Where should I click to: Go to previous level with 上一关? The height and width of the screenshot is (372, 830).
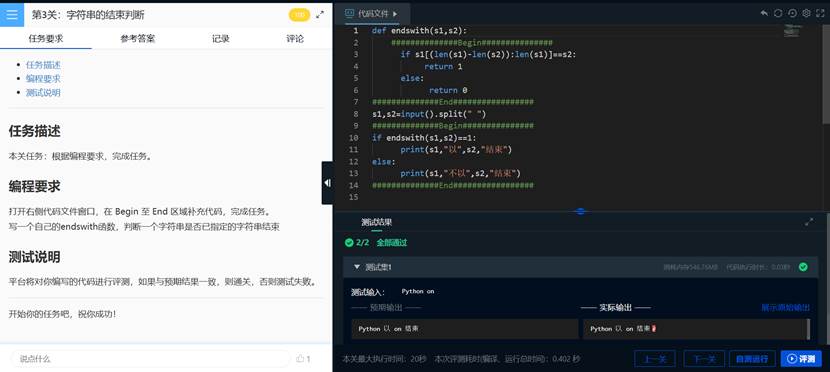(x=655, y=359)
